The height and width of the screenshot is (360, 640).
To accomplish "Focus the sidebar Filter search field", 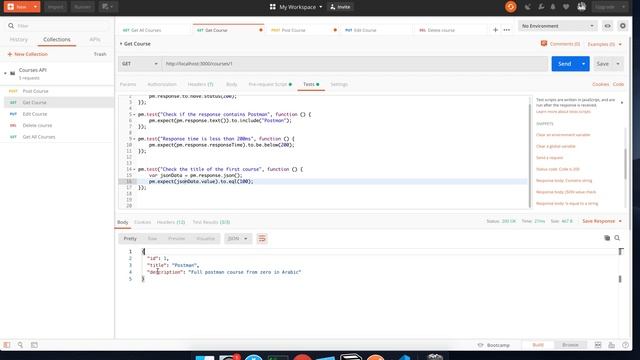I will point(58,26).
